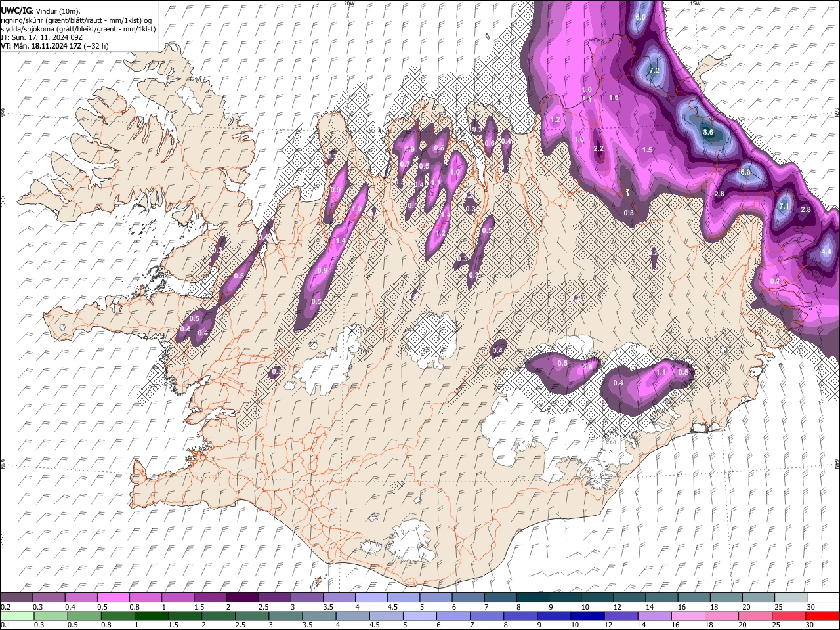
Task: Click the 'UWC/IG: Vindur (10m)' title text
Action: pos(40,10)
